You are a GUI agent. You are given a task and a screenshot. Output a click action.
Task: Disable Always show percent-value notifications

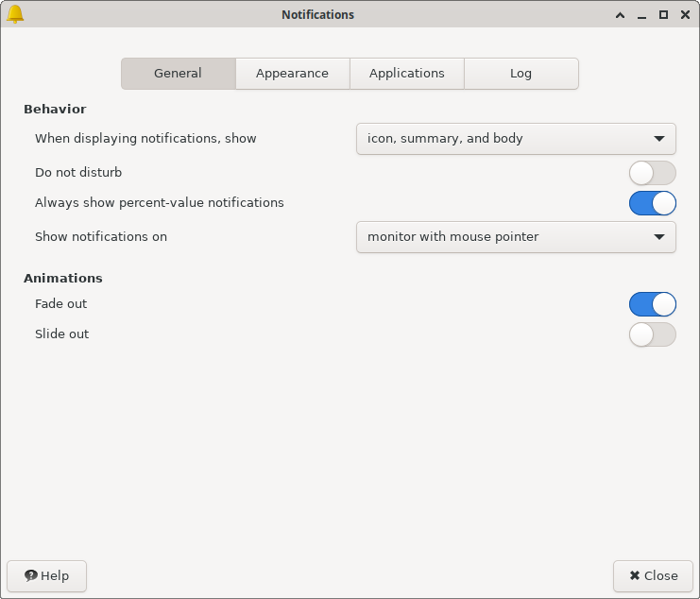pos(652,203)
